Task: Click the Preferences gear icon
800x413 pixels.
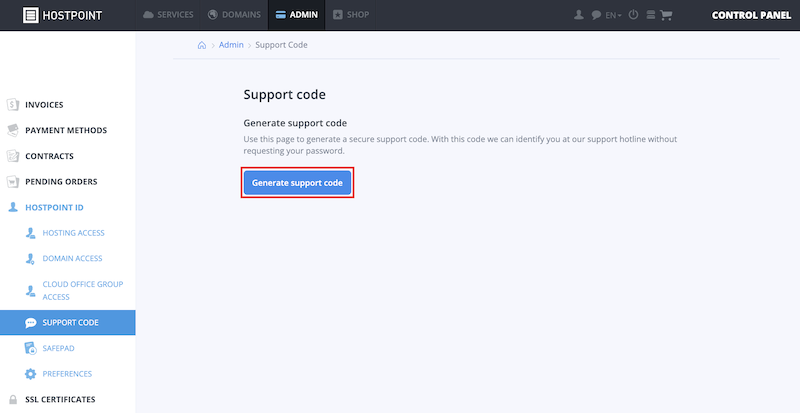Action: point(31,374)
